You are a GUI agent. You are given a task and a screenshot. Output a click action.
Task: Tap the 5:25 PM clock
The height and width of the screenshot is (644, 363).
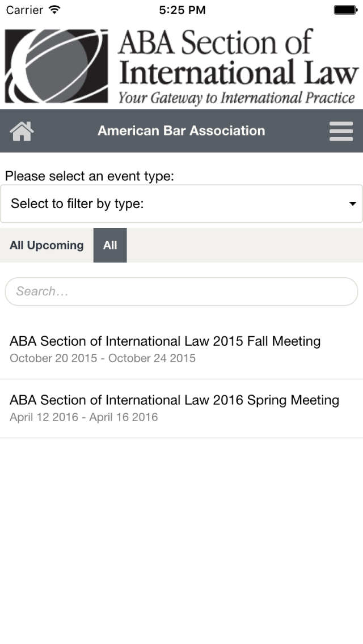tap(181, 10)
